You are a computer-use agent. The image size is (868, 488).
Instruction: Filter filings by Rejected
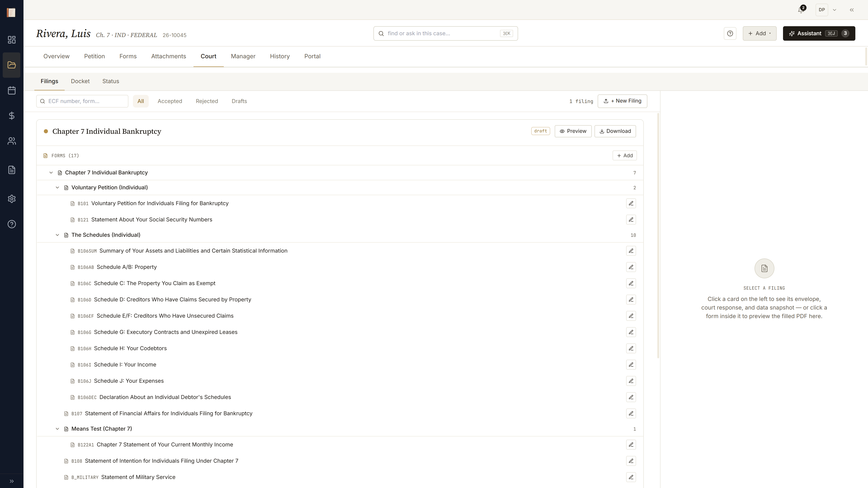(x=207, y=101)
